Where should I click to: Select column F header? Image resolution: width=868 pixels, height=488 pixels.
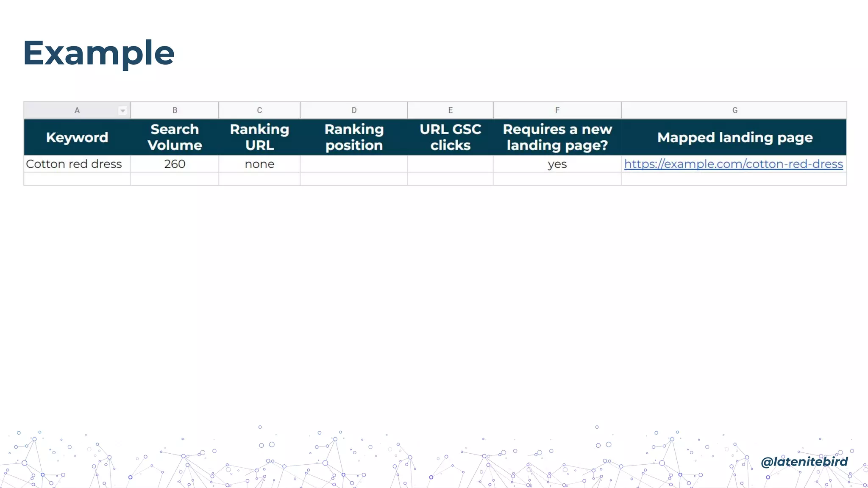557,110
